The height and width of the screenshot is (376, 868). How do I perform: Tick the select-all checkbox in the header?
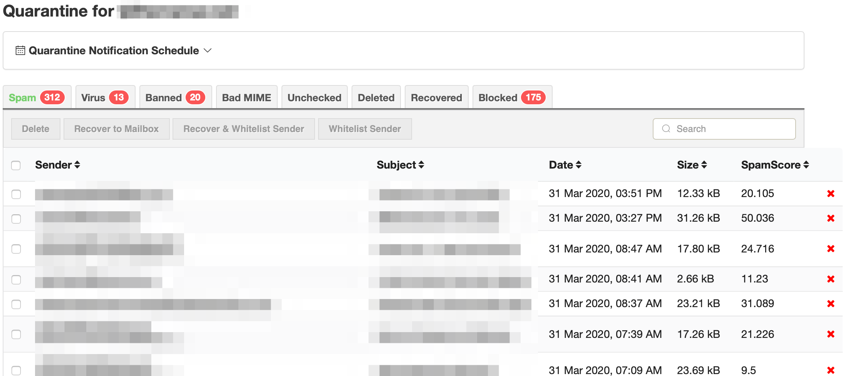point(16,165)
